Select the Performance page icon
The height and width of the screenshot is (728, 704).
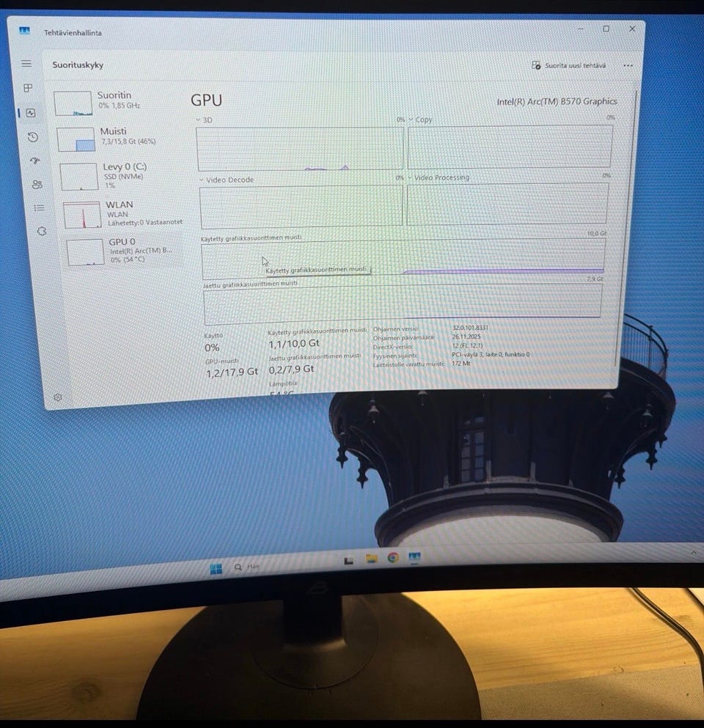31,113
